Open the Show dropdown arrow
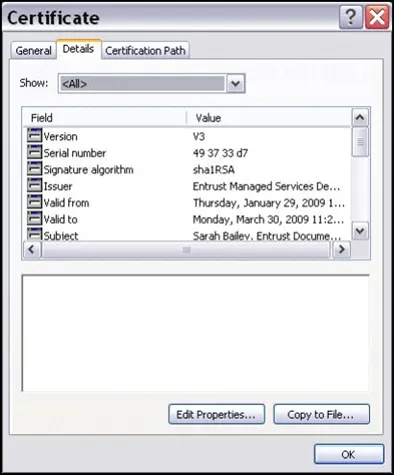 coord(236,83)
